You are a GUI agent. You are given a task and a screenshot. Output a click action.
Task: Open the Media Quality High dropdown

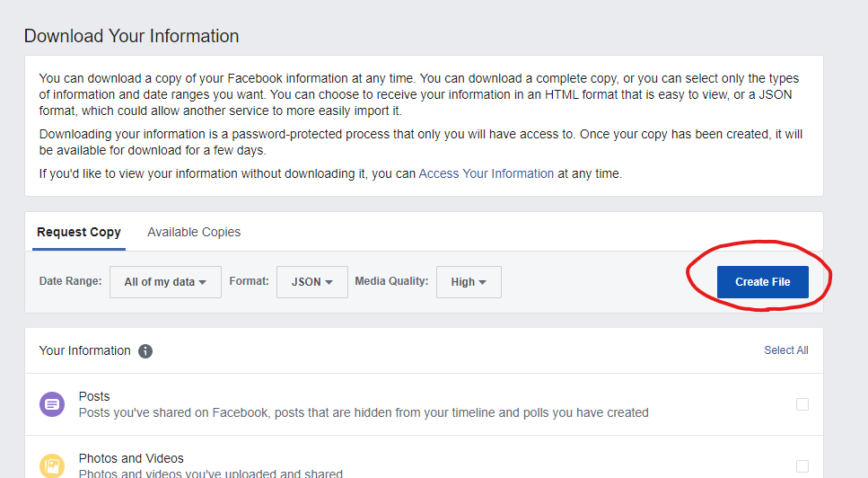pyautogui.click(x=469, y=282)
